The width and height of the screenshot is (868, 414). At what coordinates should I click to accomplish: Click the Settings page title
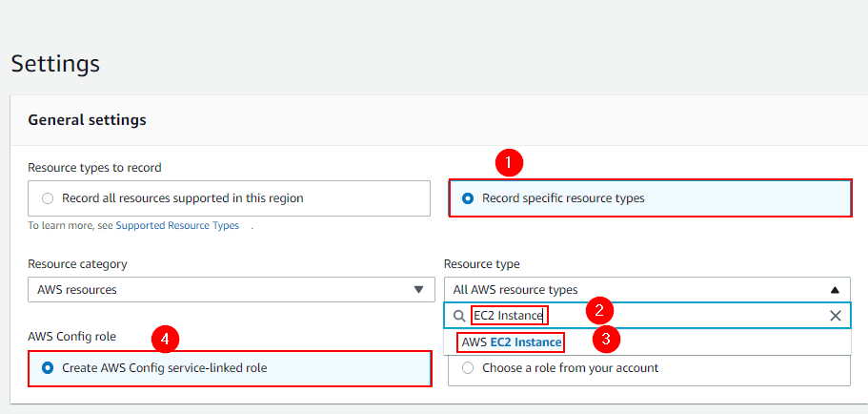(55, 64)
